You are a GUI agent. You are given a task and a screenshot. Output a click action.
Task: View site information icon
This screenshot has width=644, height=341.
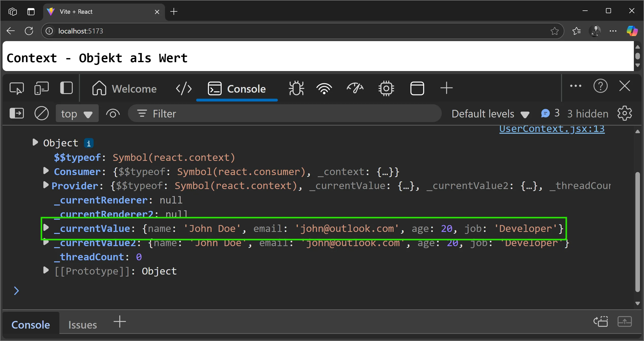(x=49, y=31)
